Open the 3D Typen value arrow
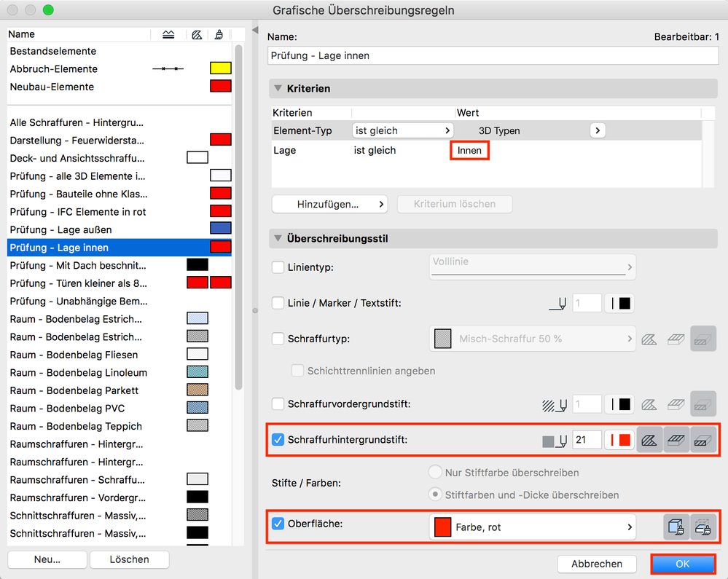 pyautogui.click(x=598, y=131)
